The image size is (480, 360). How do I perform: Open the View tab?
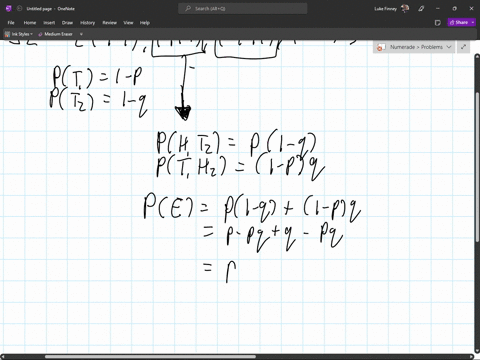point(128,23)
